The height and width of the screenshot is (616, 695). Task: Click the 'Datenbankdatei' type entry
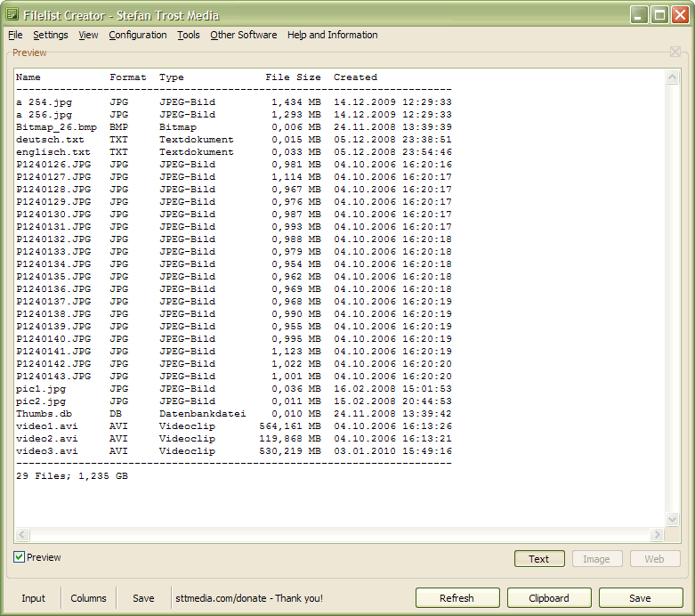(203, 414)
